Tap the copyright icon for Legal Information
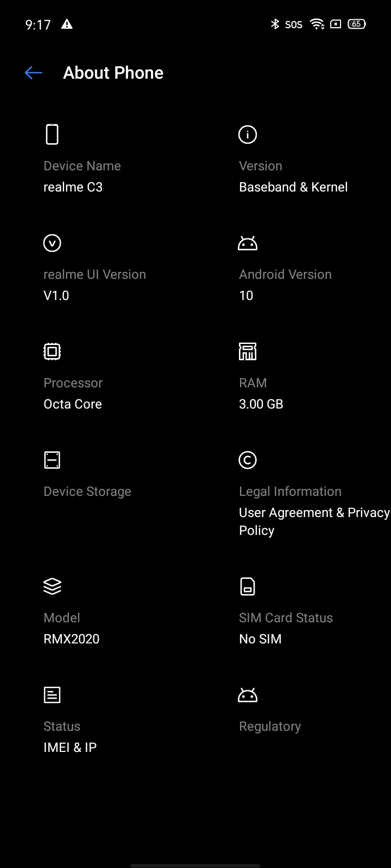This screenshot has width=391, height=868. coord(248,460)
